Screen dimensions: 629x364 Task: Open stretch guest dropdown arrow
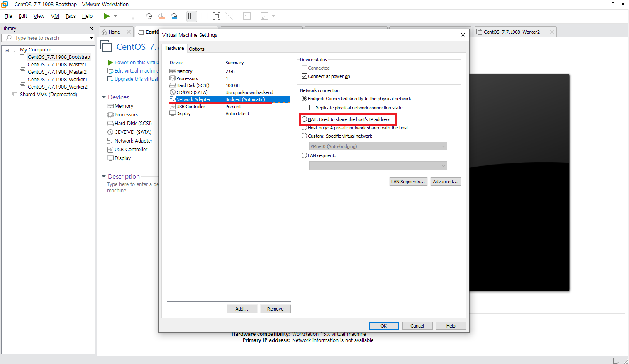(273, 16)
